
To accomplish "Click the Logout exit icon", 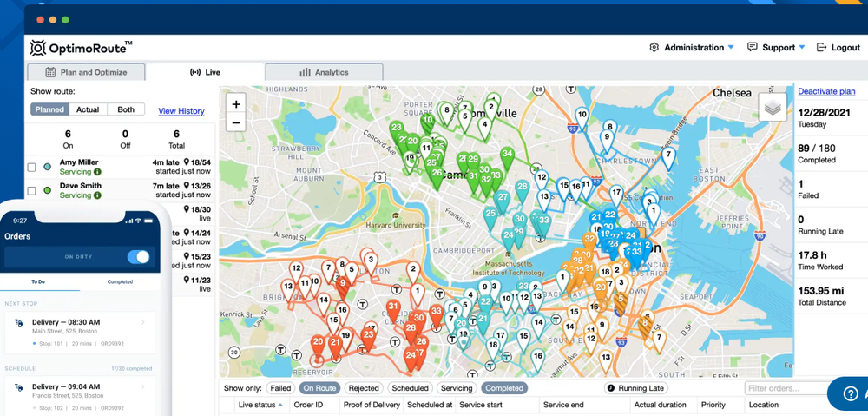I will pyautogui.click(x=821, y=47).
